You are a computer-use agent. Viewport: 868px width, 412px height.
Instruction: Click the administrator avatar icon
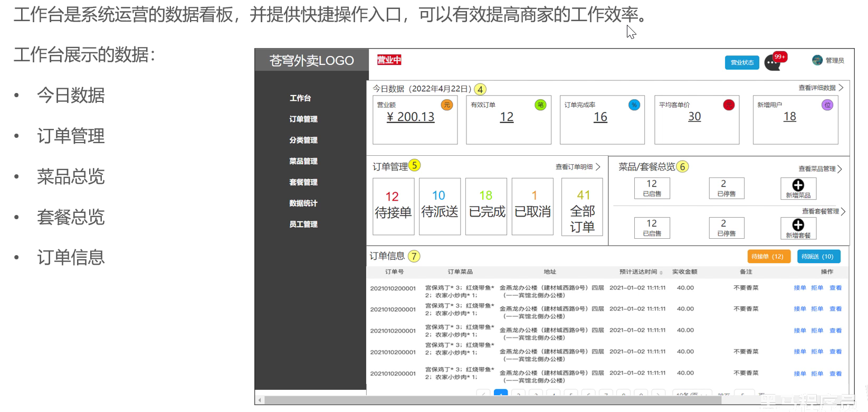click(x=817, y=60)
